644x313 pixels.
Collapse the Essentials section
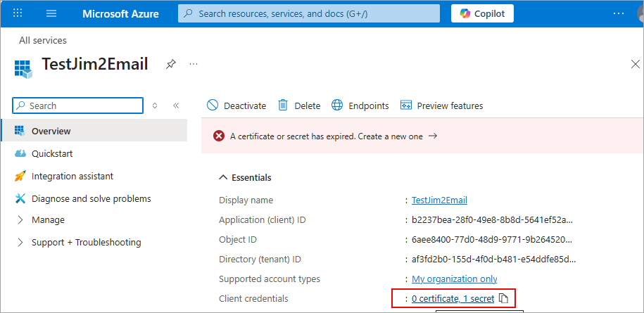tap(246, 177)
